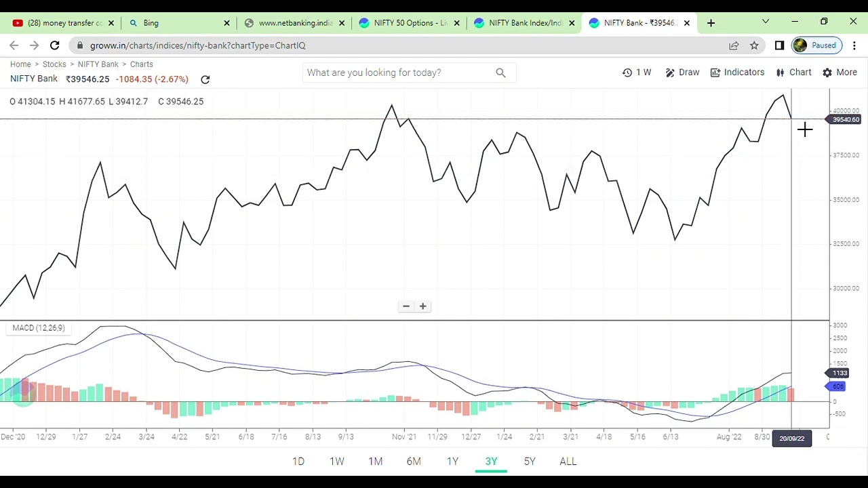Click the Nov '21 date label
This screenshot has width=868, height=488.
tap(404, 437)
